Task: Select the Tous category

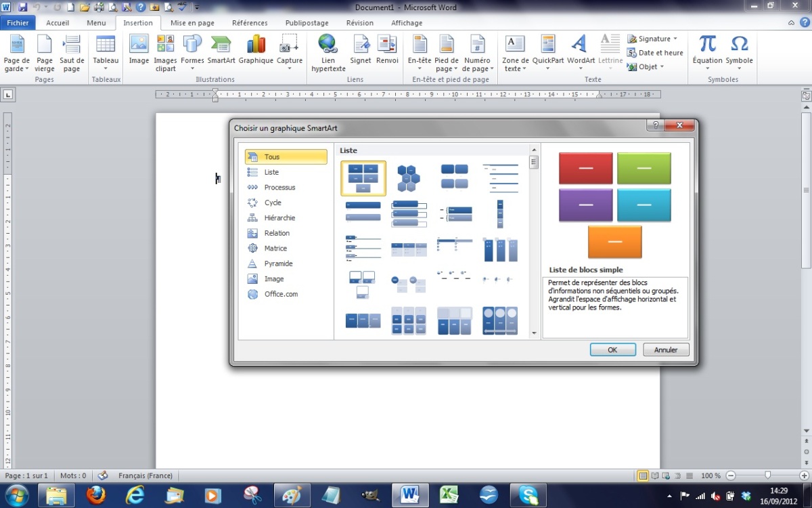Action: tap(286, 157)
